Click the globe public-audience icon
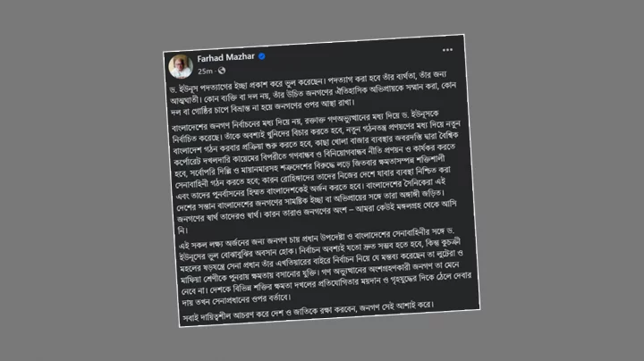Screen dimensions: 644x361 (222, 71)
